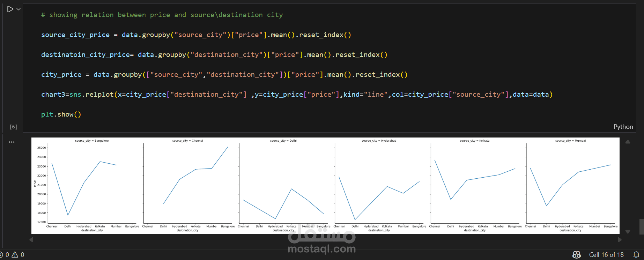
Task: Click the 'kind="line"' argument in relplot call
Action: coord(365,95)
